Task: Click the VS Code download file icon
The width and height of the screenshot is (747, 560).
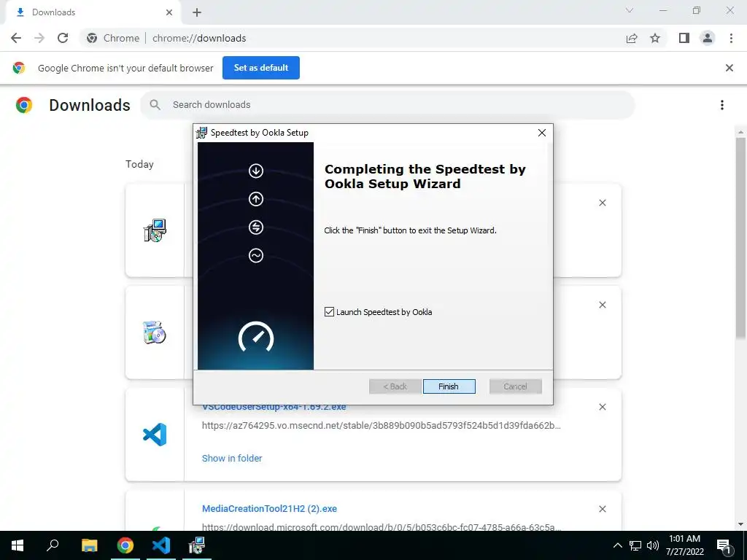Action: (x=155, y=435)
